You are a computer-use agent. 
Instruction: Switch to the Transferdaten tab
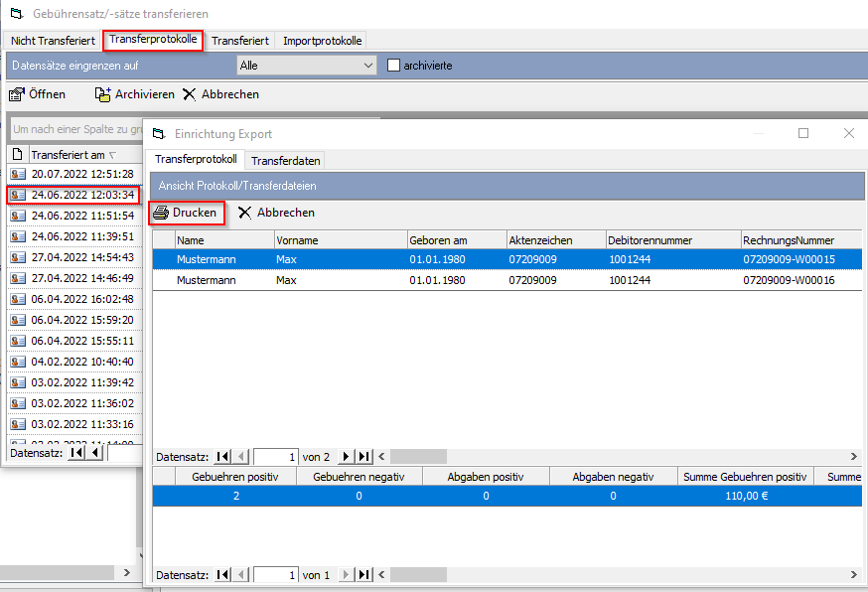click(x=285, y=161)
